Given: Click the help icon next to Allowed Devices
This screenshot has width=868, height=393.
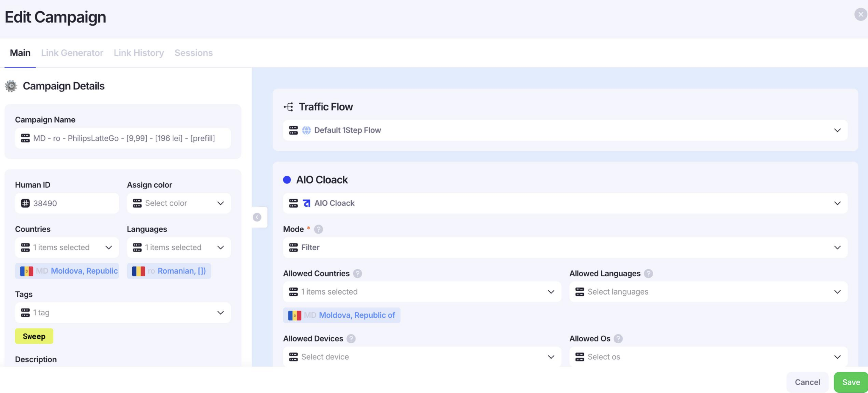Looking at the screenshot, I should (351, 339).
